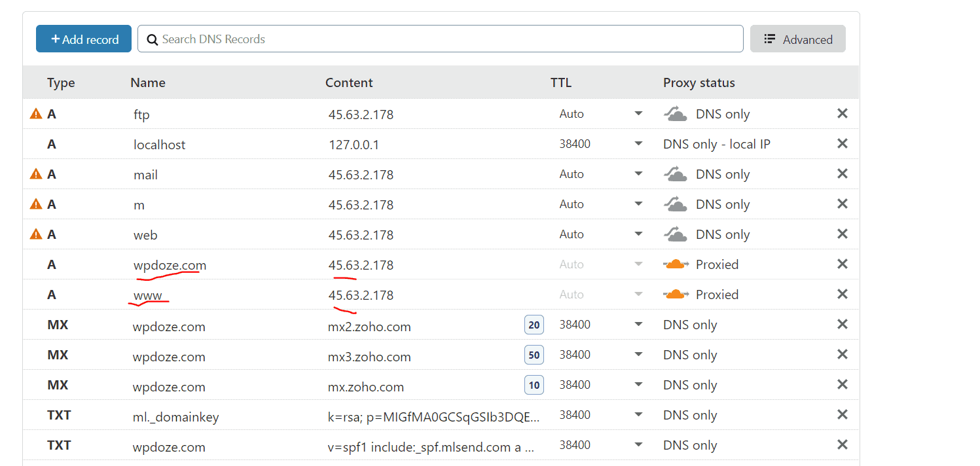This screenshot has height=466, width=980.
Task: Toggle proxy status on the www record
Action: [676, 294]
